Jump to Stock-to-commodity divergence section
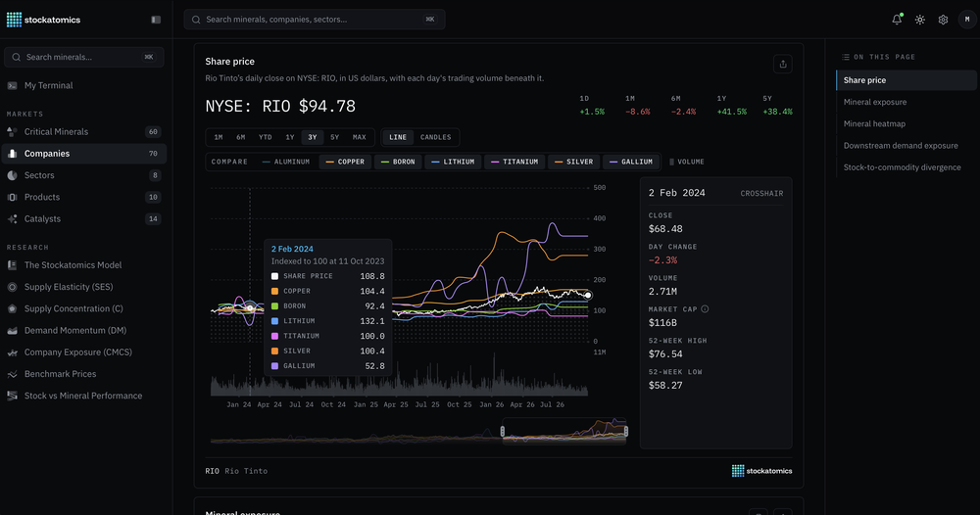980x515 pixels. point(902,167)
